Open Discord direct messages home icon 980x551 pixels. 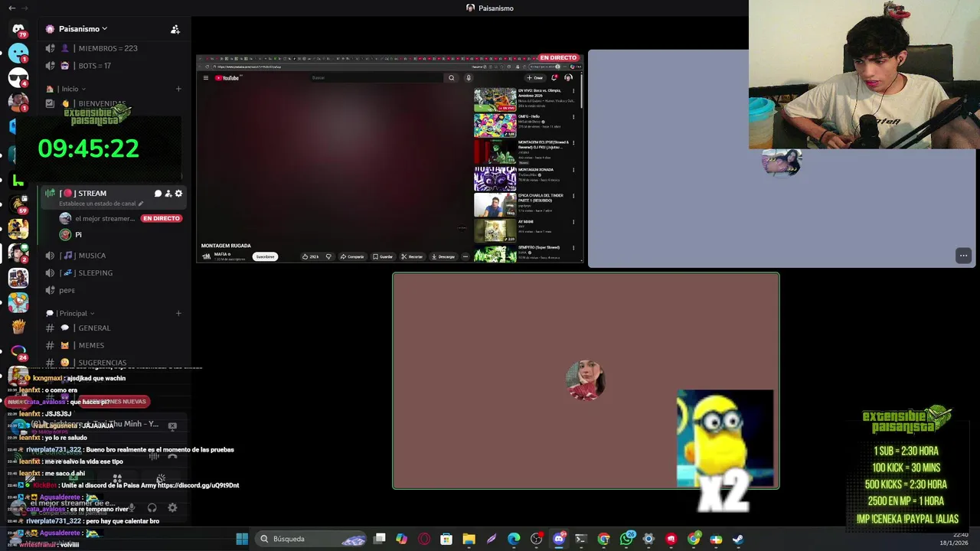(18, 30)
